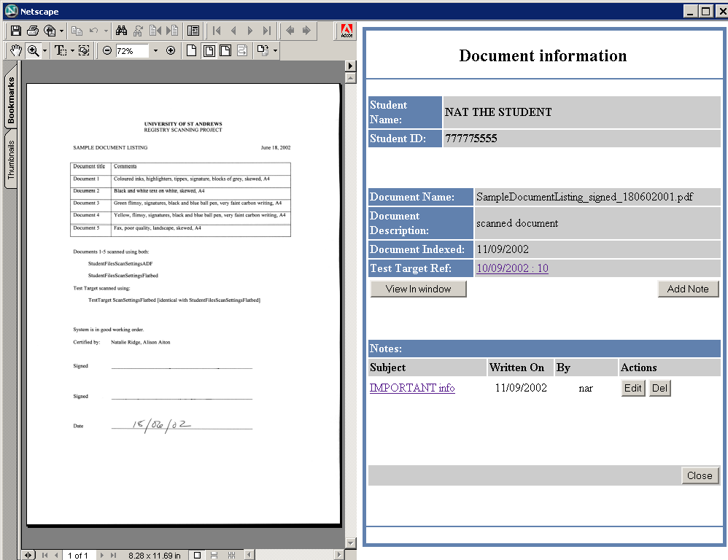The image size is (728, 560).
Task: Open the Thumbnails tab
Action: pyautogui.click(x=11, y=160)
